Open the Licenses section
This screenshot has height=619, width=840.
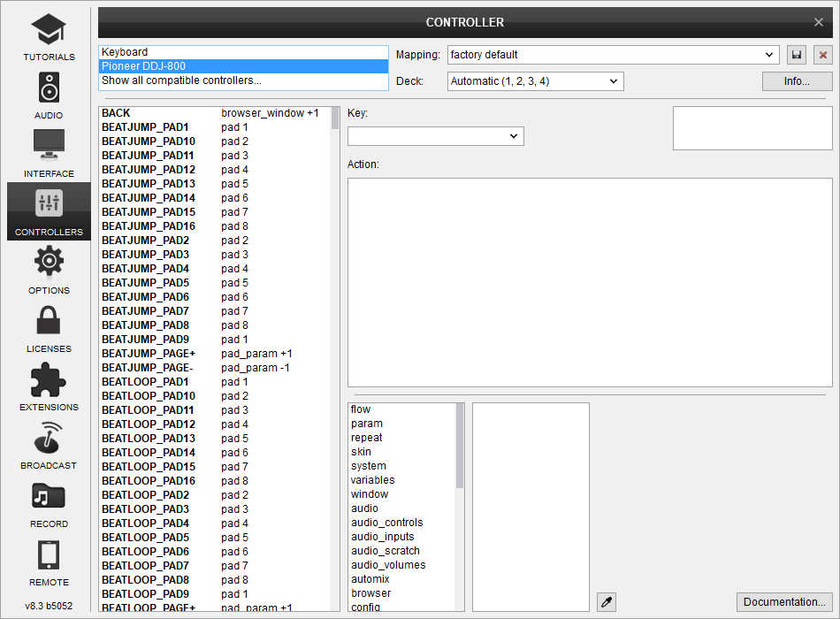click(49, 328)
